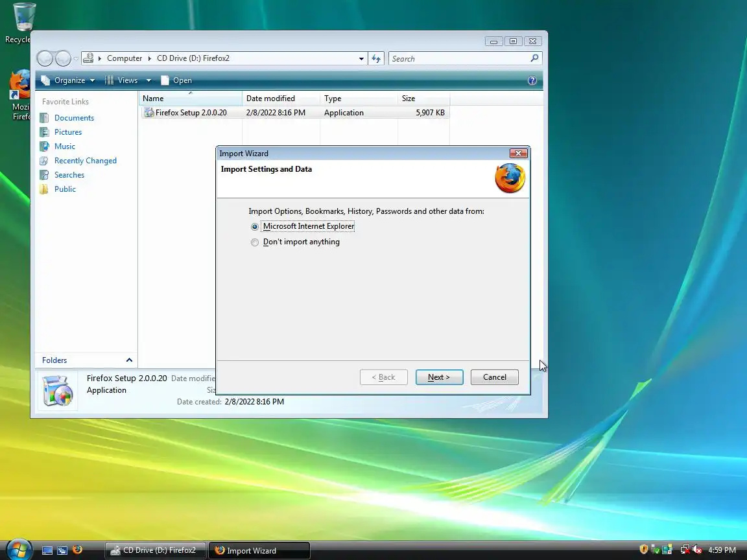The image size is (747, 560).
Task: Open Public in Favorite Links
Action: (65, 189)
